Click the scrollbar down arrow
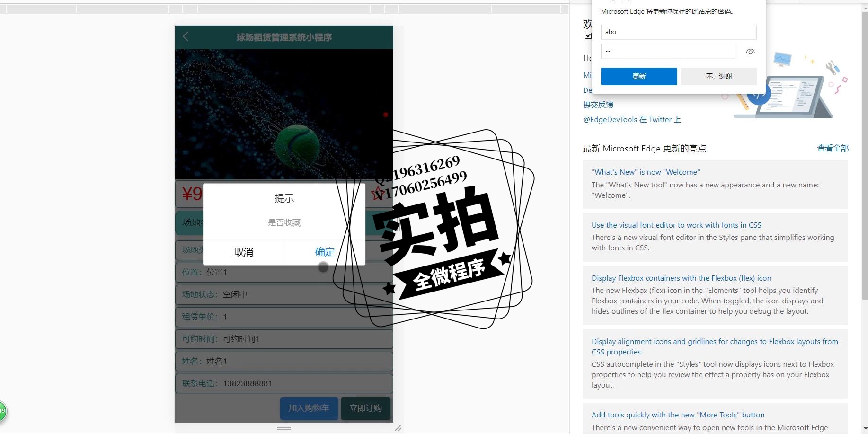The height and width of the screenshot is (434, 868). click(865, 429)
